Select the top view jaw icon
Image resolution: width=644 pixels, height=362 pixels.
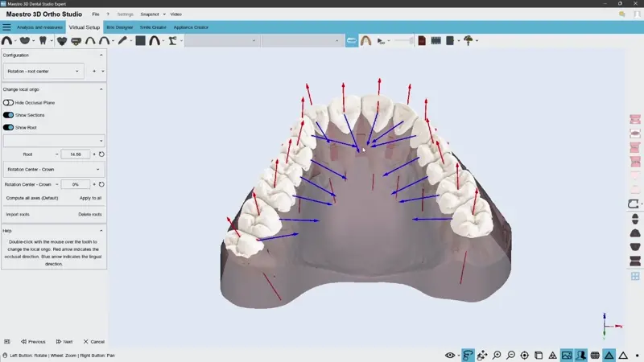click(x=635, y=232)
